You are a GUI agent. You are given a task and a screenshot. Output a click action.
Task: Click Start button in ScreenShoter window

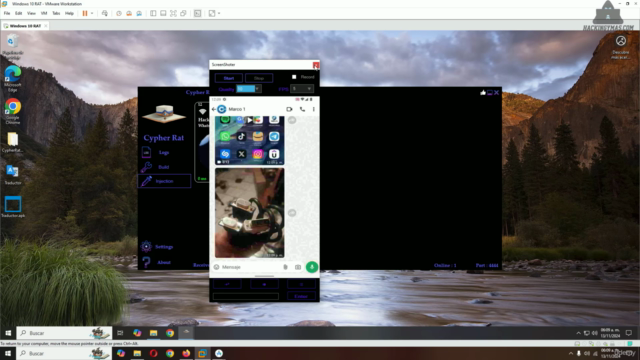229,78
